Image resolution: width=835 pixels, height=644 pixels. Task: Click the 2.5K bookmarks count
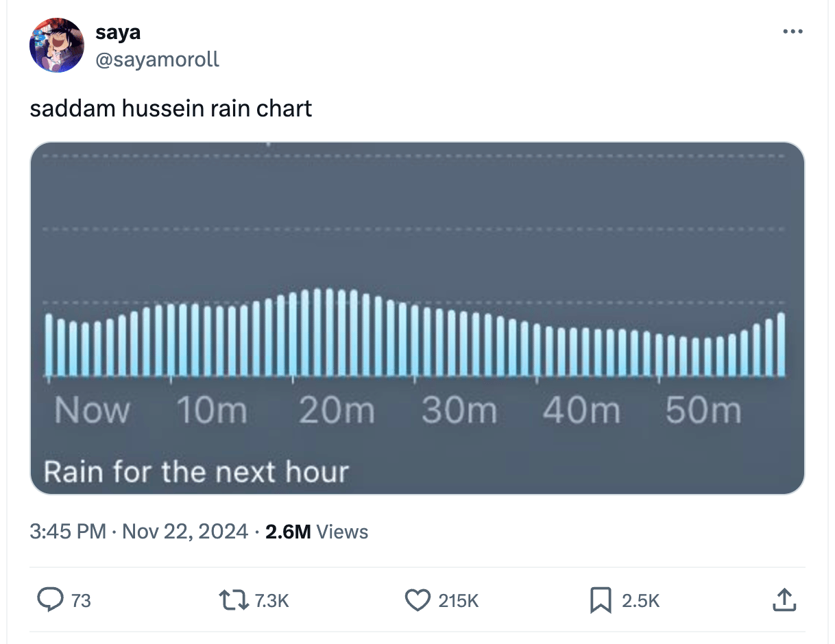click(x=640, y=601)
